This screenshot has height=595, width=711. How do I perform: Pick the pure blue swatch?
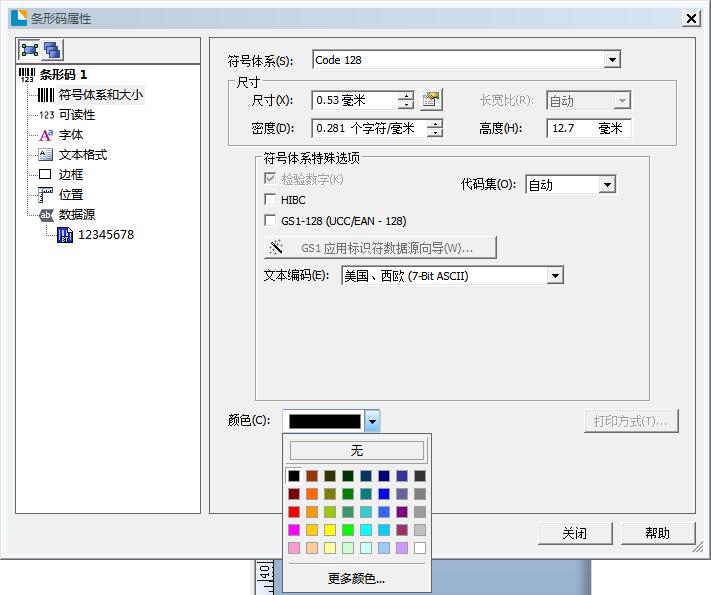click(x=384, y=494)
